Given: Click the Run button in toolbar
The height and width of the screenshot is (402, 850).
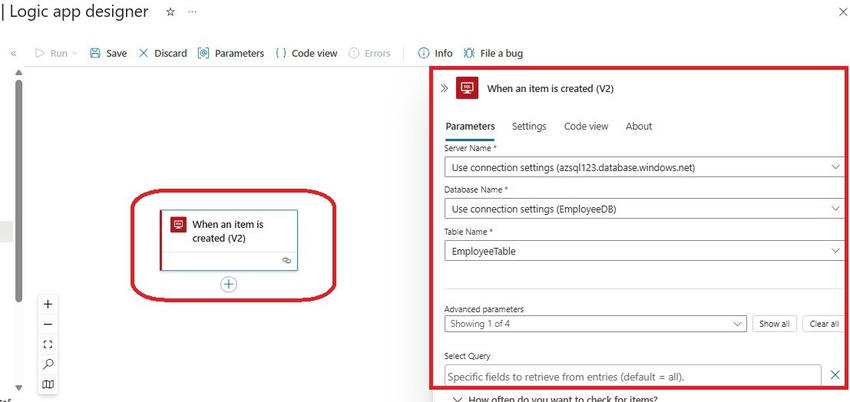Looking at the screenshot, I should pos(51,53).
